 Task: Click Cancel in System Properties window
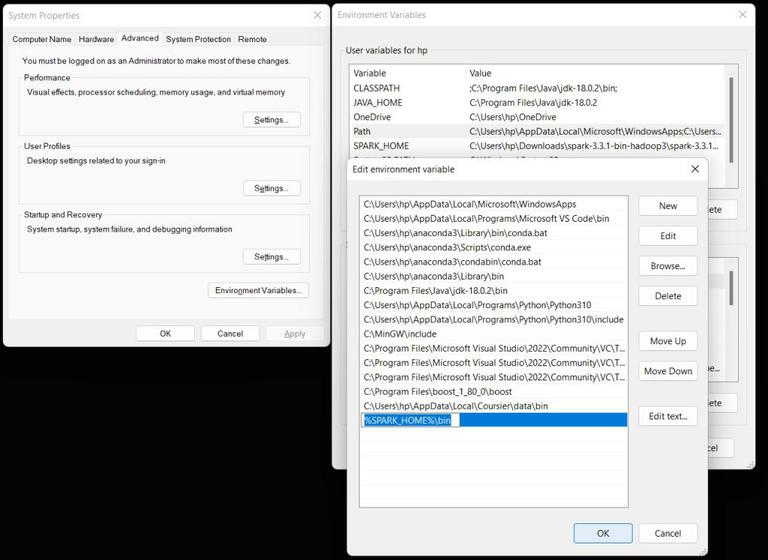coord(230,334)
